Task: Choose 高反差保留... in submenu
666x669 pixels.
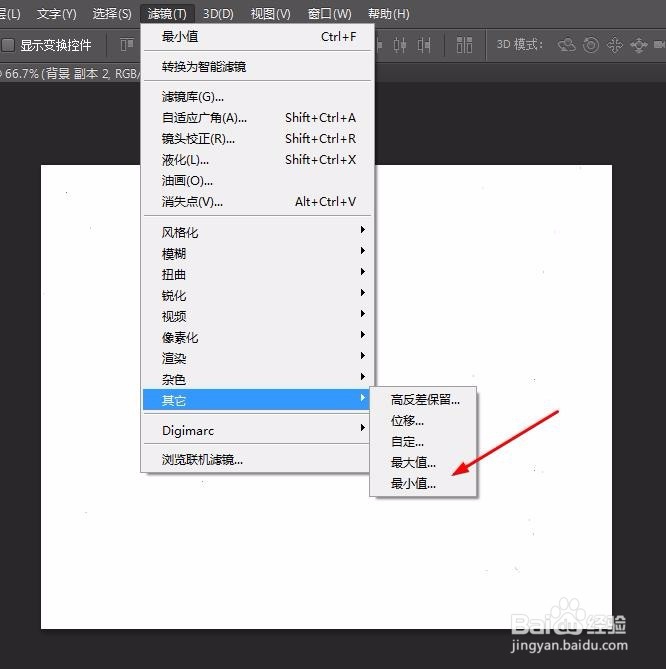Action: click(x=423, y=400)
